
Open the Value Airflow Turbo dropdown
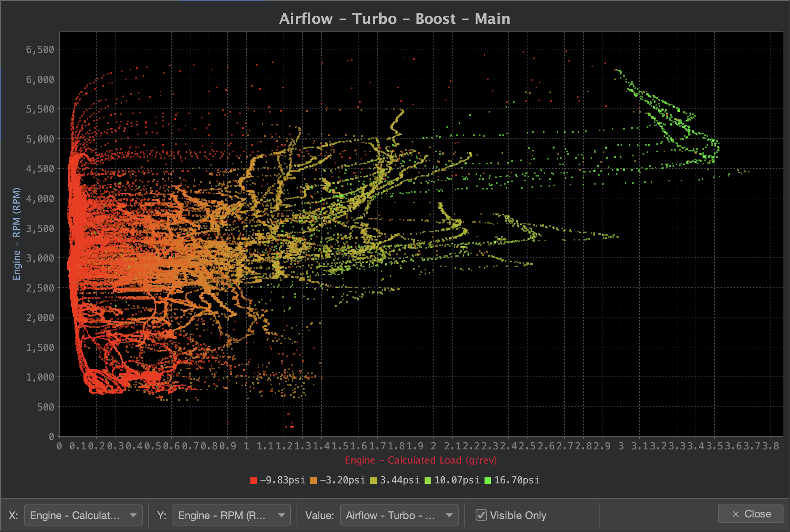point(399,515)
